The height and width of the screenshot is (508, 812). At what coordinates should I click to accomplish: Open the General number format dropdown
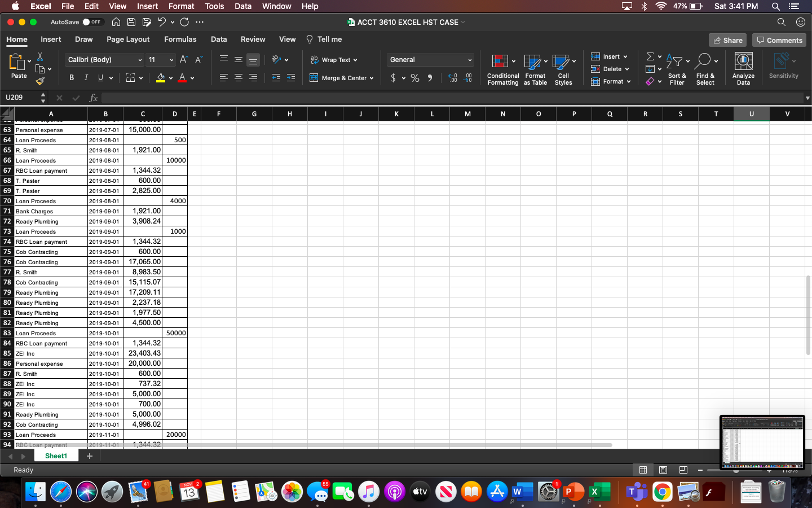[x=430, y=59]
